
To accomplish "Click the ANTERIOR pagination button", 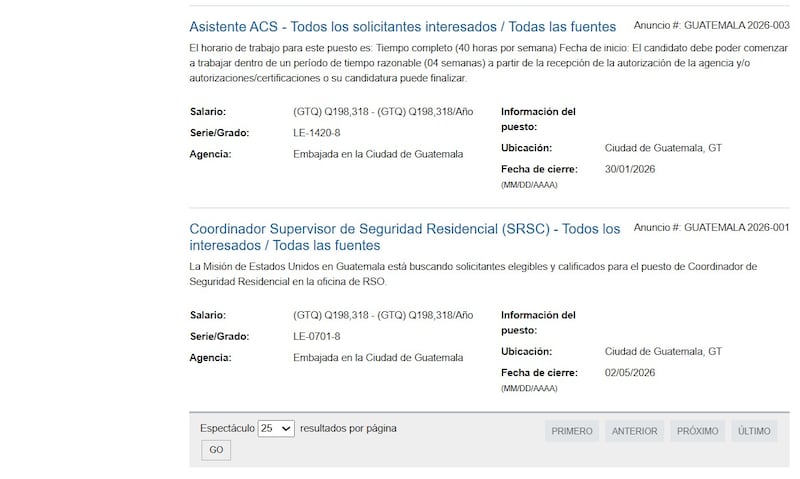I will pyautogui.click(x=634, y=431).
